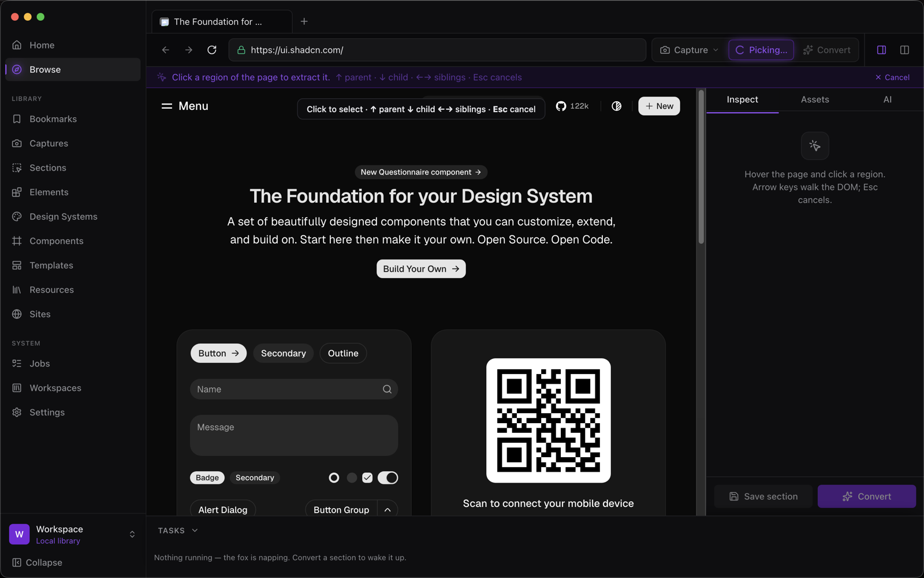Open Jobs under System

click(73, 364)
